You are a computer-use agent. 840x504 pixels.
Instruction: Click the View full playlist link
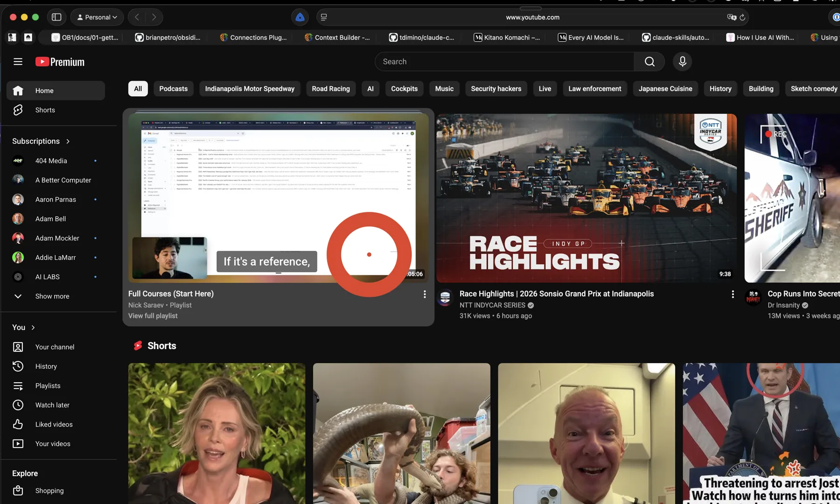tap(153, 316)
